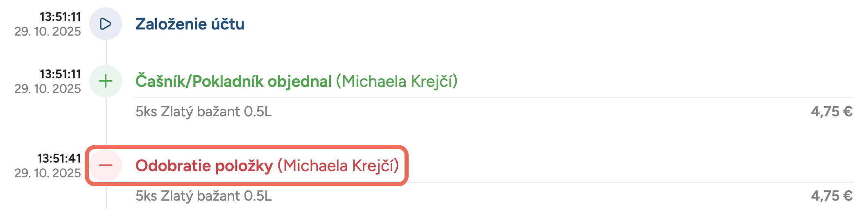The height and width of the screenshot is (217, 868).
Task: Click the 4,75 € price of the ordered item
Action: pos(832,111)
